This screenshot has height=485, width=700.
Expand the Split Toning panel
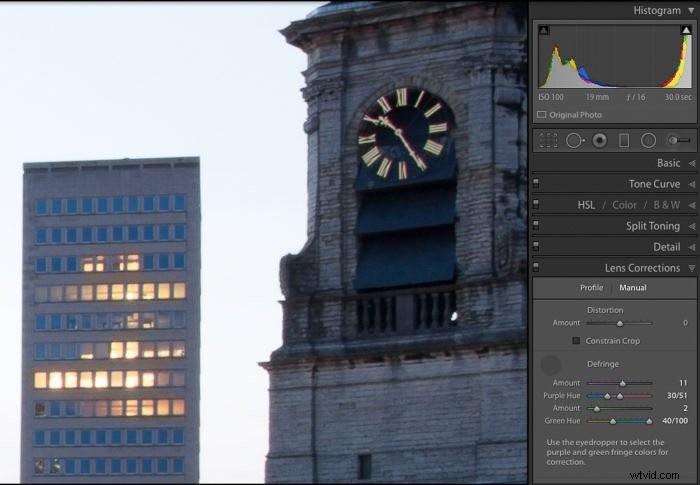[x=692, y=226]
